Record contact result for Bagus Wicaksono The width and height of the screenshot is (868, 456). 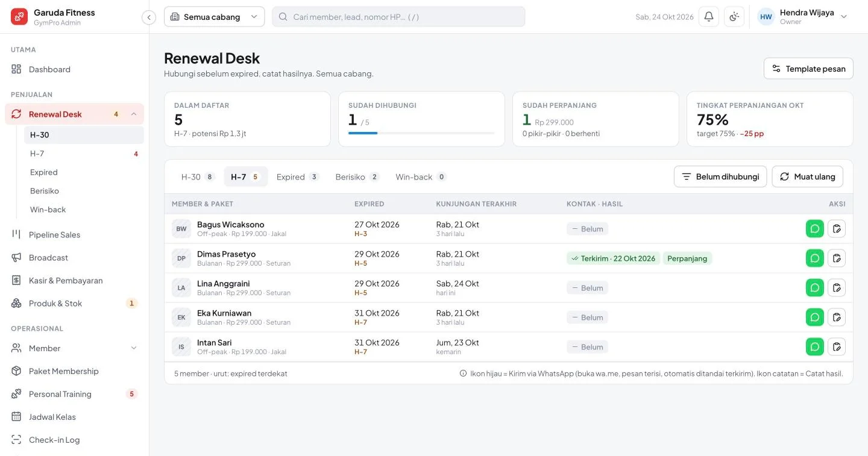pos(837,229)
